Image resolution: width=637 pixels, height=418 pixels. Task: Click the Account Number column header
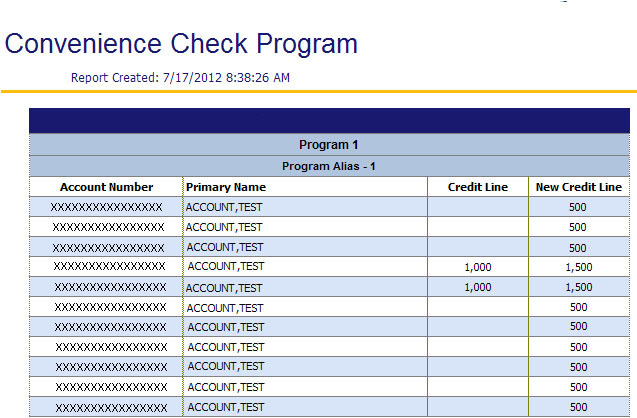pos(106,187)
